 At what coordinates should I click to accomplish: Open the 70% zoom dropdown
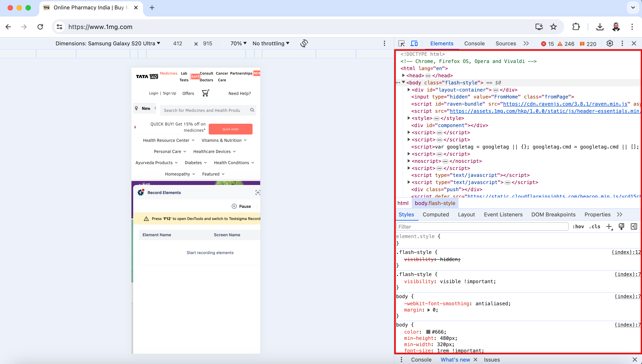(x=239, y=44)
